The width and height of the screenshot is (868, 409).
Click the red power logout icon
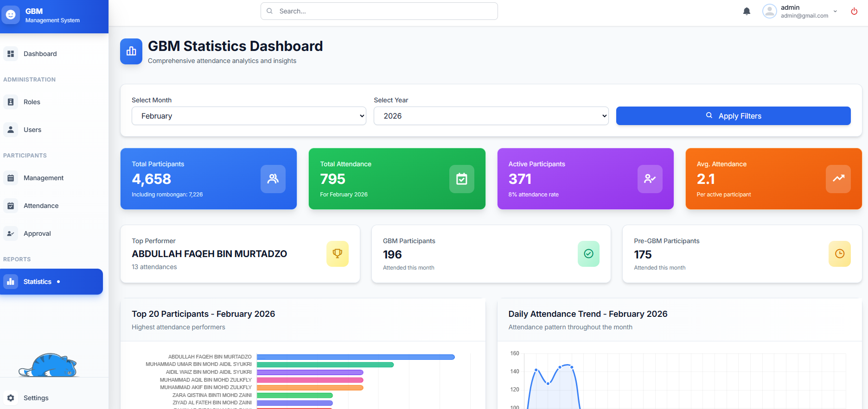[854, 11]
